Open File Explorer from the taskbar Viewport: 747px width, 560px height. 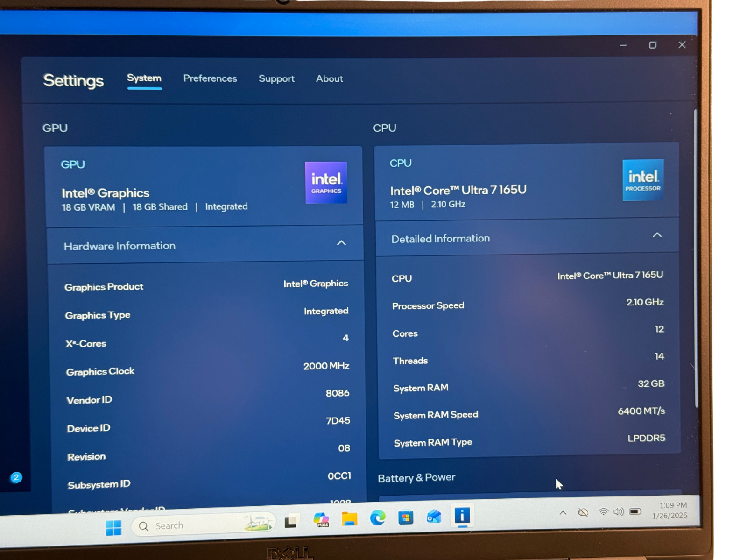(x=349, y=518)
